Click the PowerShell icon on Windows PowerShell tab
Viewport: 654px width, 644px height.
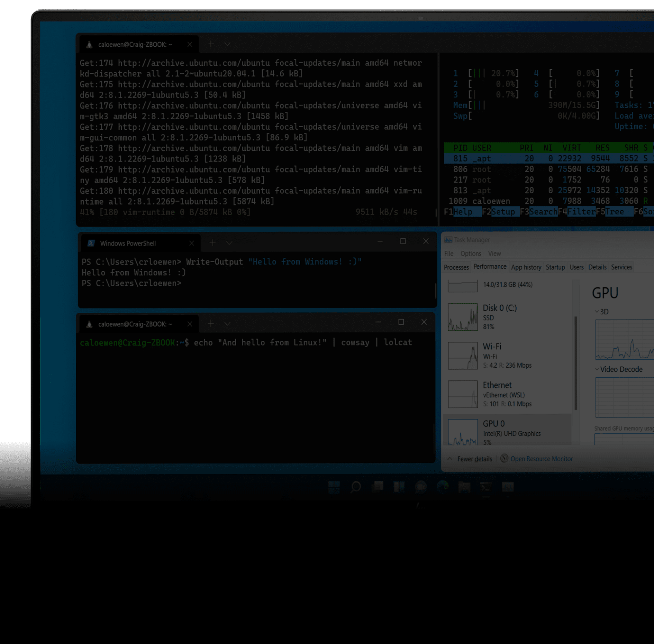pyautogui.click(x=91, y=243)
